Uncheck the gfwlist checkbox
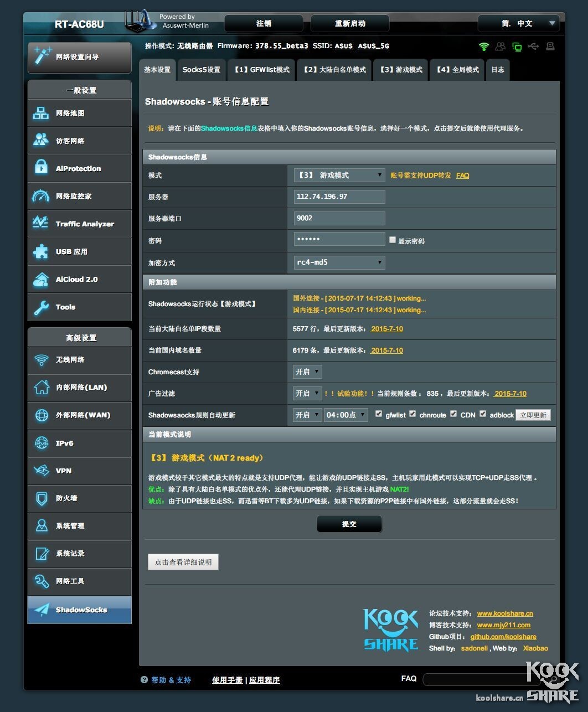Viewport: 588px width, 712px height. [379, 414]
